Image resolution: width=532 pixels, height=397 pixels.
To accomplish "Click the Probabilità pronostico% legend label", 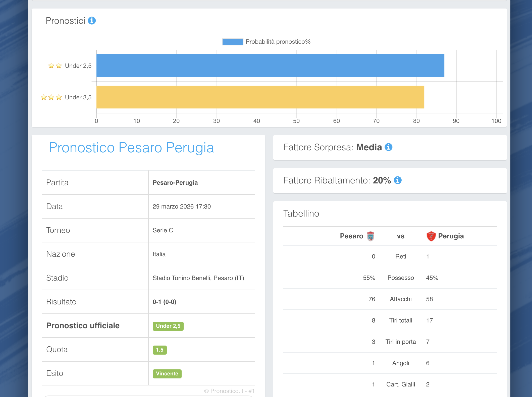I will pyautogui.click(x=278, y=42).
